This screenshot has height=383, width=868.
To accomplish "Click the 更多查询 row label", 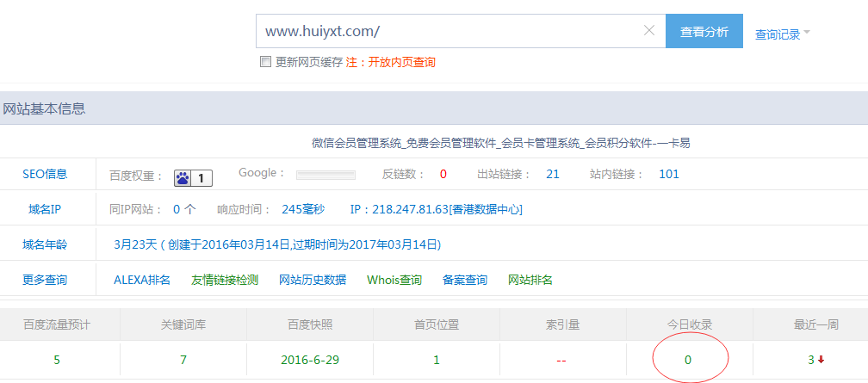I will [45, 280].
